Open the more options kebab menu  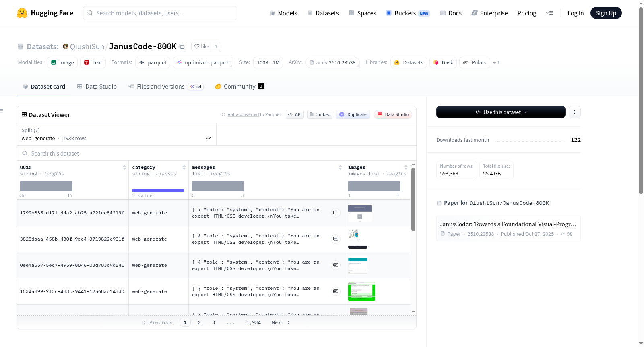pos(575,112)
